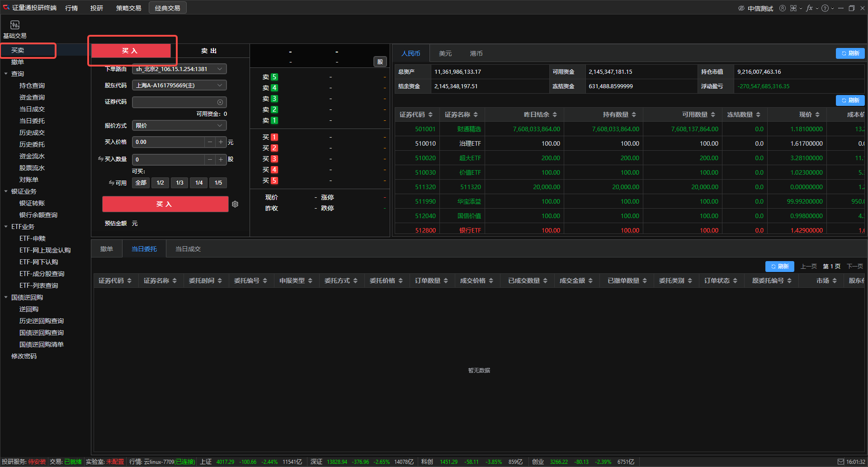This screenshot has width=868, height=467.
Task: Open the 策略交易 menu
Action: click(x=128, y=8)
